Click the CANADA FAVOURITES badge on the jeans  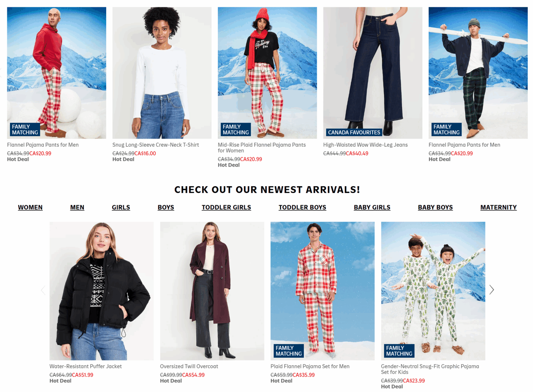354,132
